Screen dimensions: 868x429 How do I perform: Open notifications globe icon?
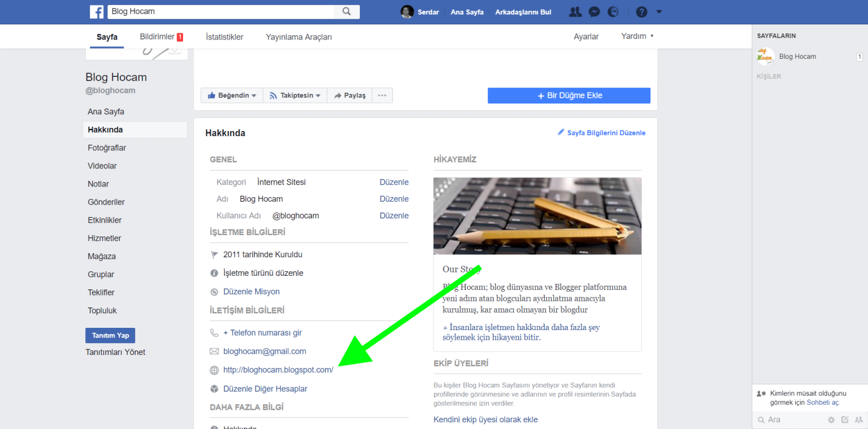click(x=613, y=12)
